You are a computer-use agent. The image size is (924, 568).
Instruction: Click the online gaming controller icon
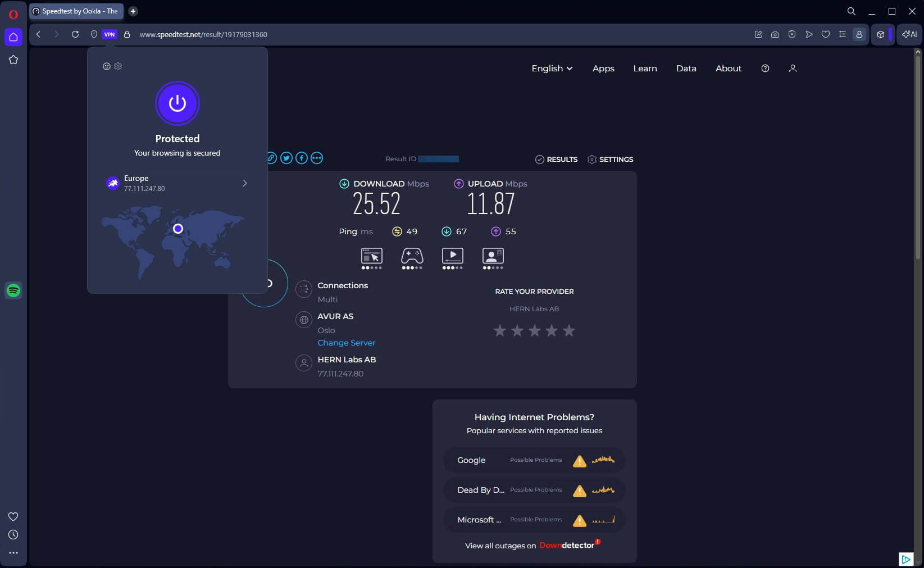[412, 258]
